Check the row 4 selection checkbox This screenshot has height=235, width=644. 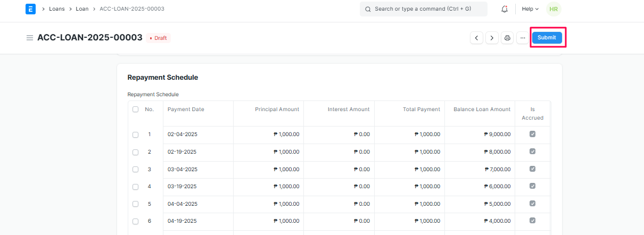click(x=135, y=187)
